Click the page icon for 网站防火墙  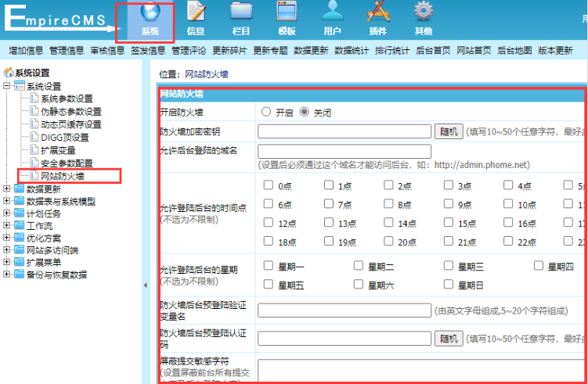34,175
